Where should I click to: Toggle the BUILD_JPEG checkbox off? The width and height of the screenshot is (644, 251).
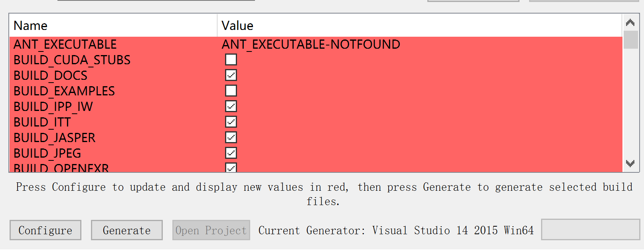[231, 153]
